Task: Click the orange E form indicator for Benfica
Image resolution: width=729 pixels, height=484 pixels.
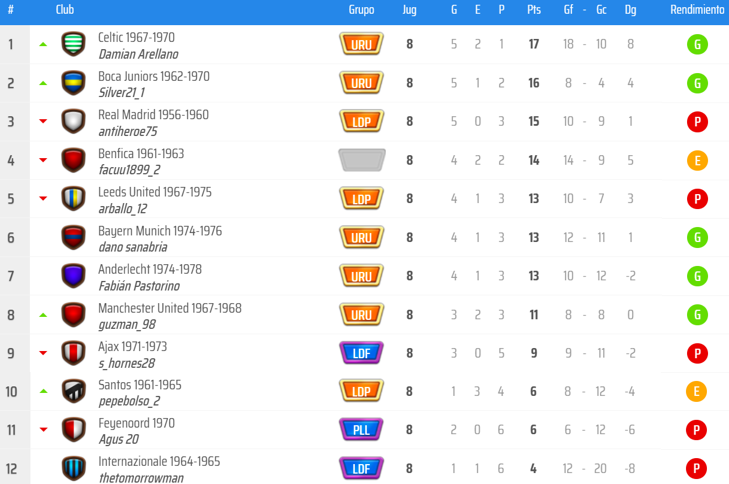Action: pyautogui.click(x=697, y=160)
